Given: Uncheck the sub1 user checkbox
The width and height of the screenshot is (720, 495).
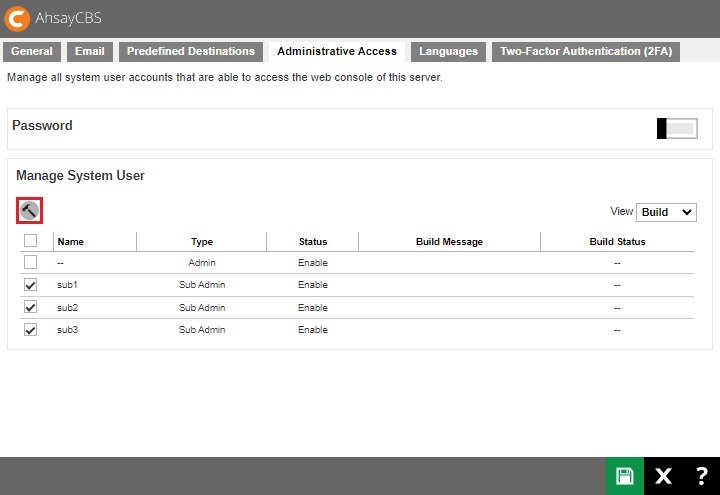Looking at the screenshot, I should tap(30, 285).
